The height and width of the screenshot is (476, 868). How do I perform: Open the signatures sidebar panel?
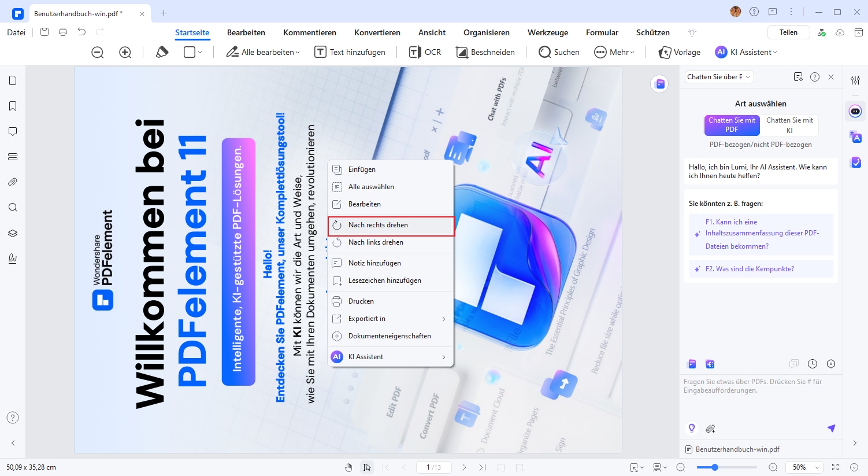[x=13, y=259]
